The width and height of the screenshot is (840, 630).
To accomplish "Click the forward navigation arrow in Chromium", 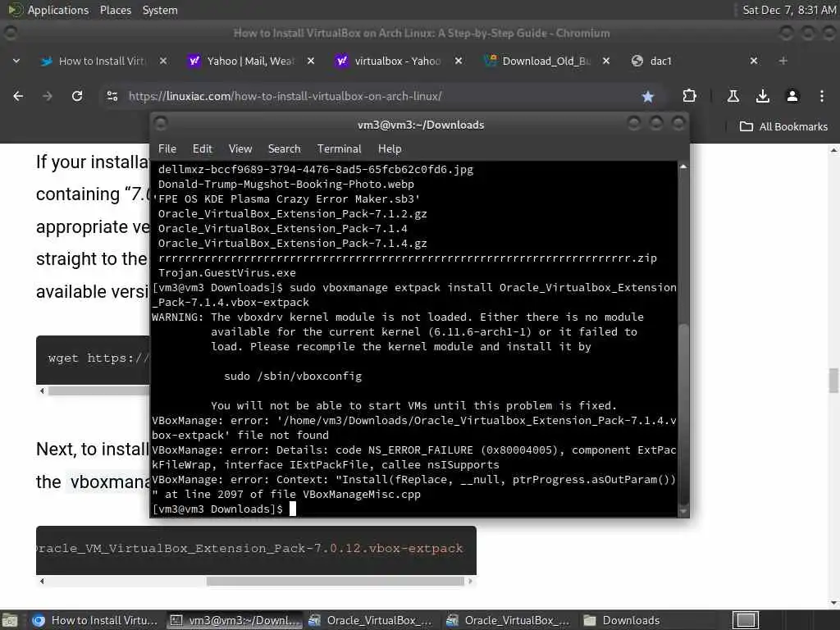I will (48, 97).
